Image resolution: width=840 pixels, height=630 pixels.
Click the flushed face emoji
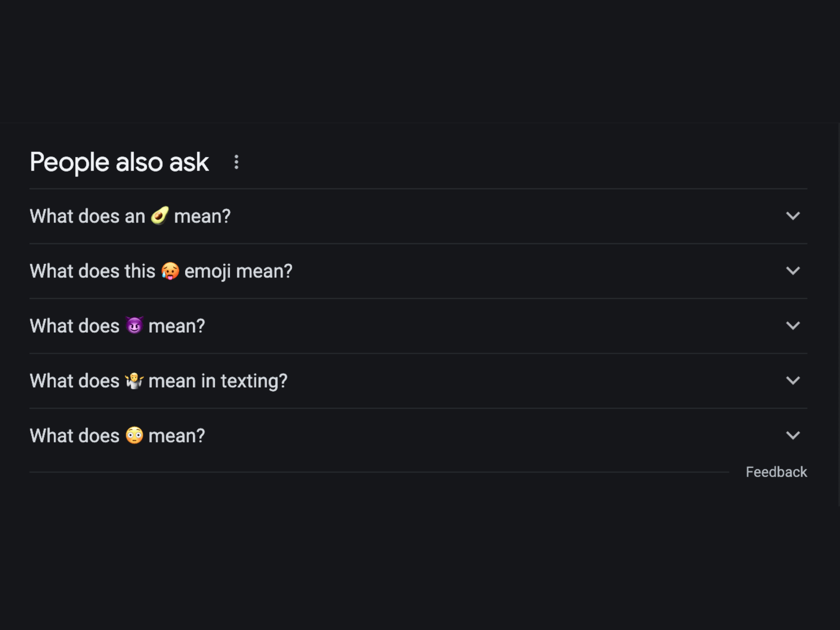(134, 435)
